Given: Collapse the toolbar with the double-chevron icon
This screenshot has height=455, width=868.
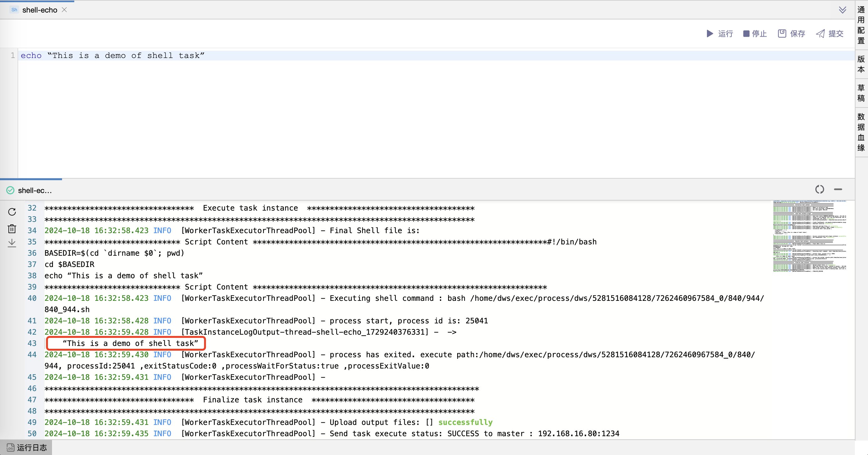Looking at the screenshot, I should pyautogui.click(x=842, y=10).
